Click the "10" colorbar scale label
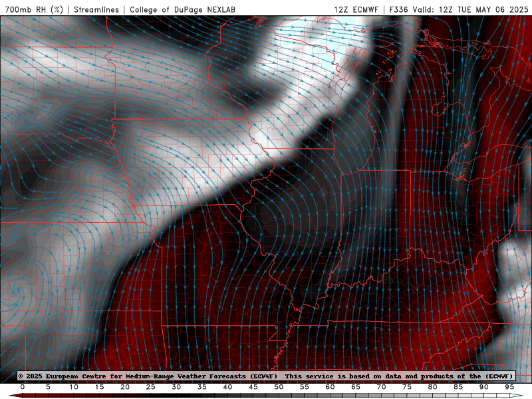The image size is (532, 399). click(x=74, y=387)
